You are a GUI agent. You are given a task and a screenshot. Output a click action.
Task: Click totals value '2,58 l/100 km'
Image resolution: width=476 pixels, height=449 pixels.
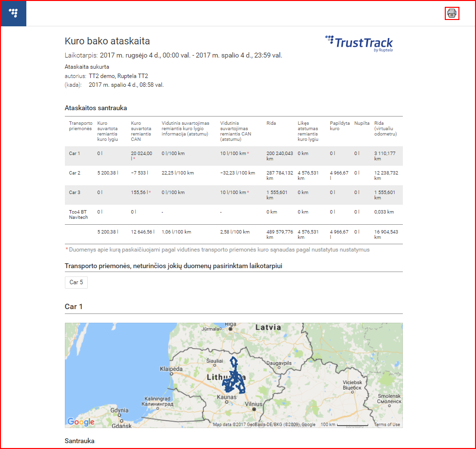point(235,232)
